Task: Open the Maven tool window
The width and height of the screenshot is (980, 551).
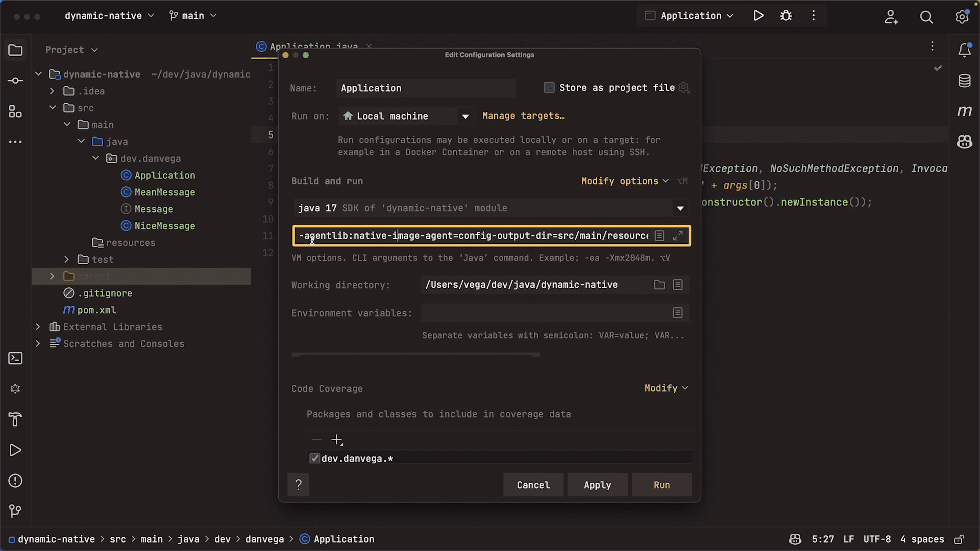Action: [965, 111]
